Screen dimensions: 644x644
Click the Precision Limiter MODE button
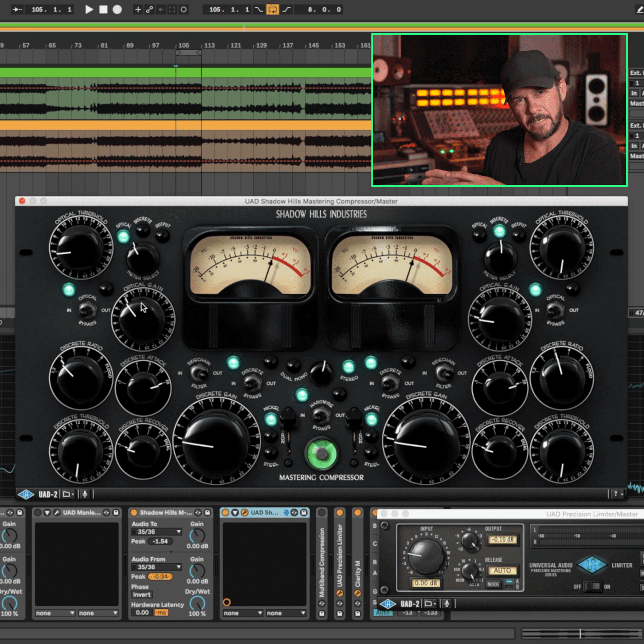click(493, 584)
